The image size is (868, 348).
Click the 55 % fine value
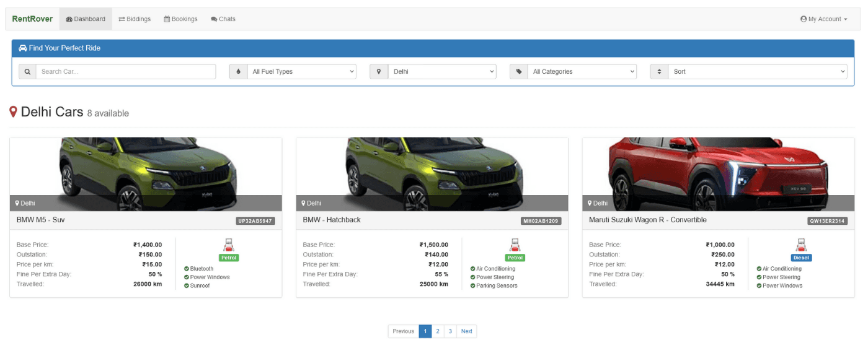pos(442,274)
